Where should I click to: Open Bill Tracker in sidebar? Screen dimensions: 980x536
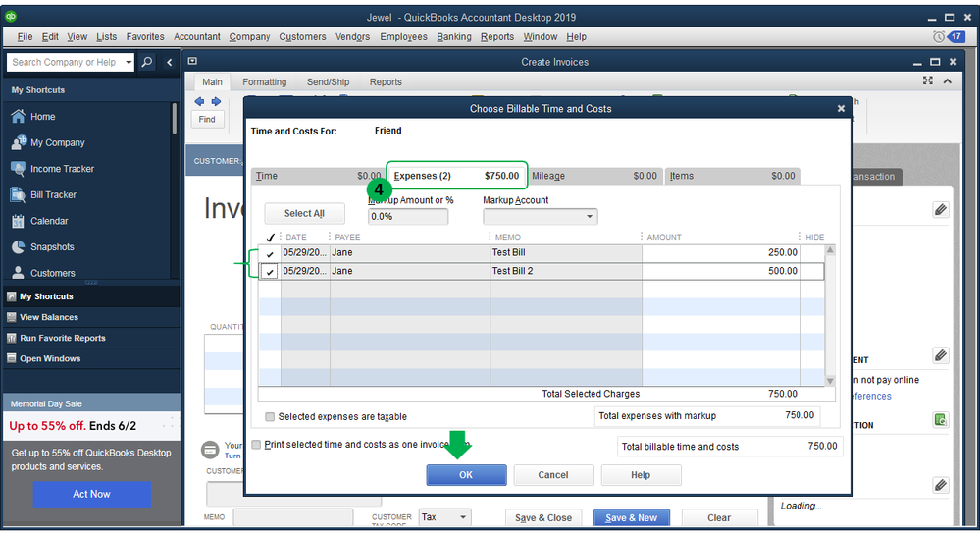coord(44,195)
